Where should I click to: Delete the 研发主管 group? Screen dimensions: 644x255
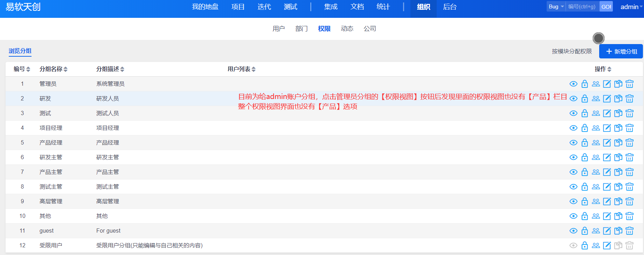(629, 157)
